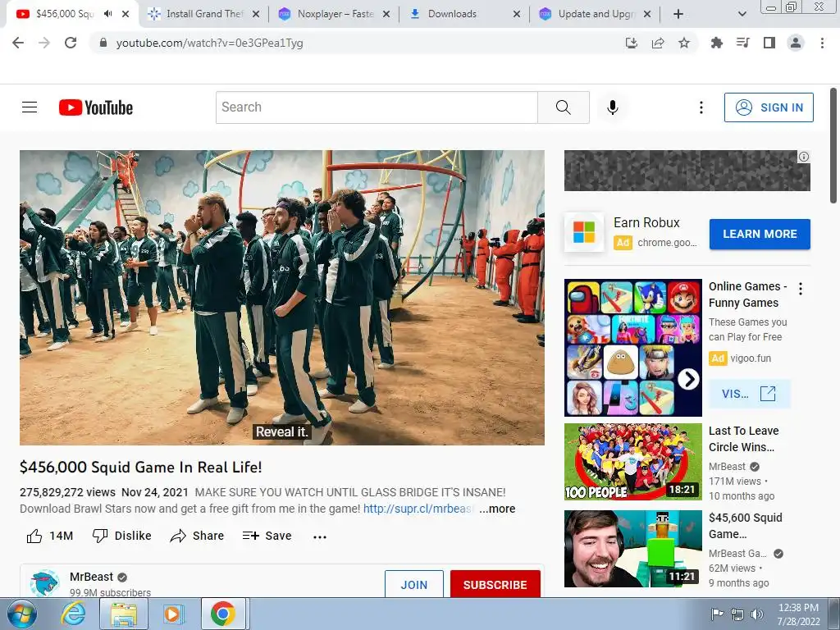Click the forward navigation arrow
The image size is (840, 630).
[44, 43]
